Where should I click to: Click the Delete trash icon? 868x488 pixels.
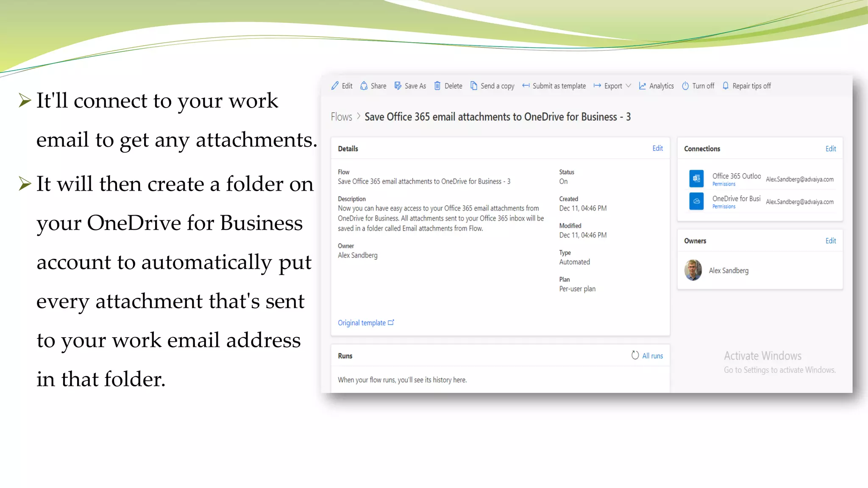click(437, 86)
